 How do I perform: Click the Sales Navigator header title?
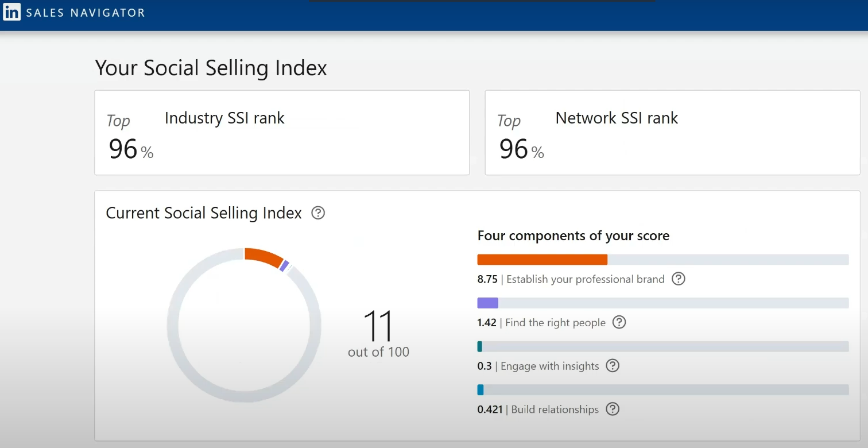pos(86,13)
